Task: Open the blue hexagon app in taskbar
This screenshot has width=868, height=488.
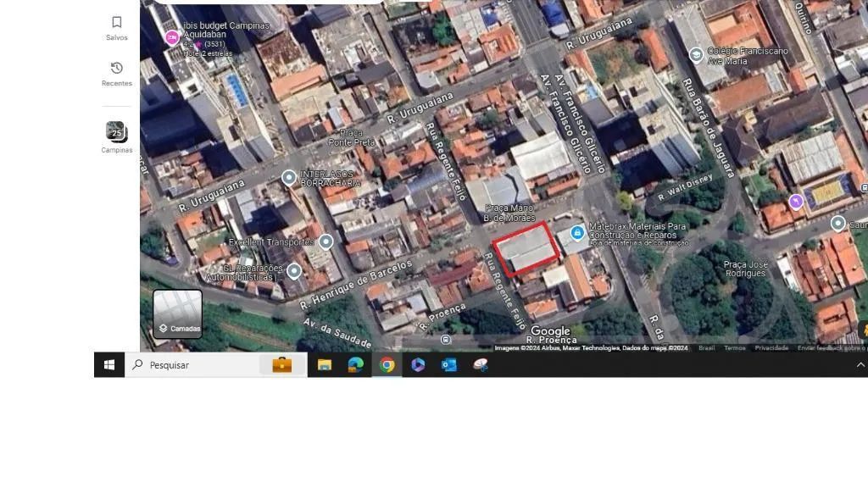Action: [418, 364]
